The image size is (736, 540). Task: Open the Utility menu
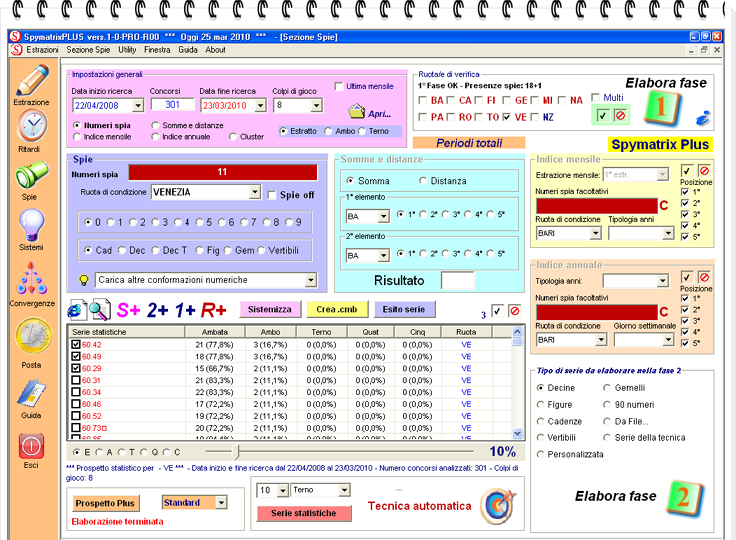127,50
